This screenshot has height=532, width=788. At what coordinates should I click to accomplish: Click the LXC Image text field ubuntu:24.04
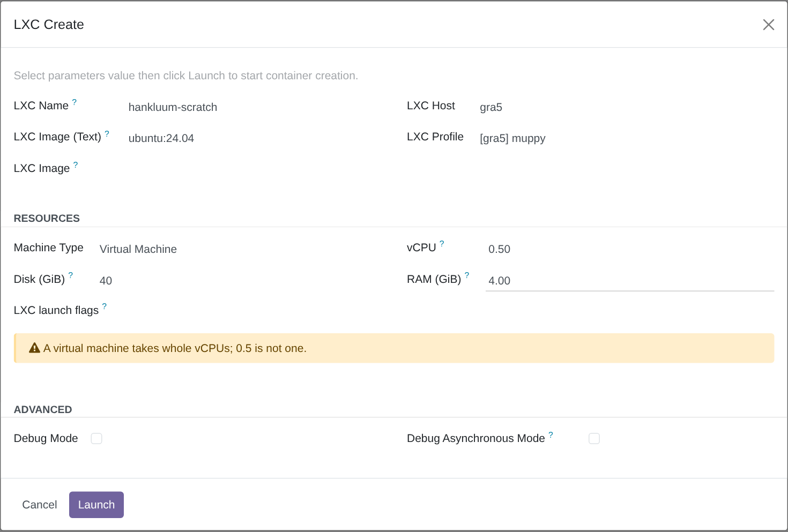254,138
